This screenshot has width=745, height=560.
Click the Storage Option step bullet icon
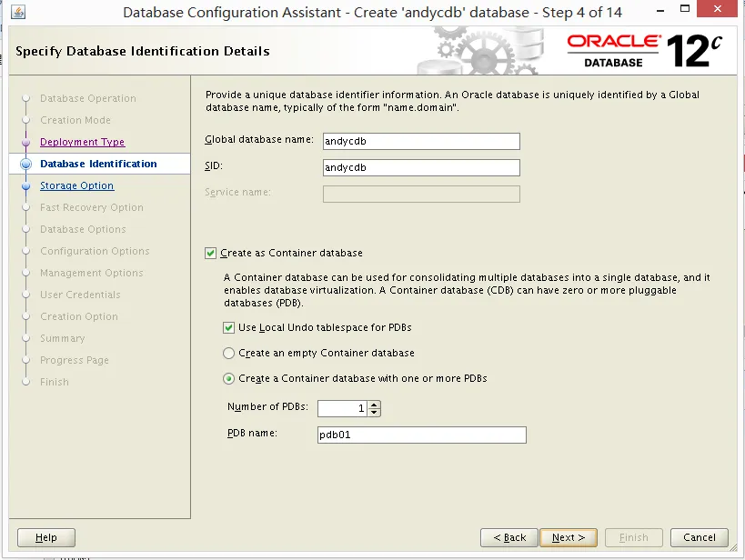click(26, 186)
